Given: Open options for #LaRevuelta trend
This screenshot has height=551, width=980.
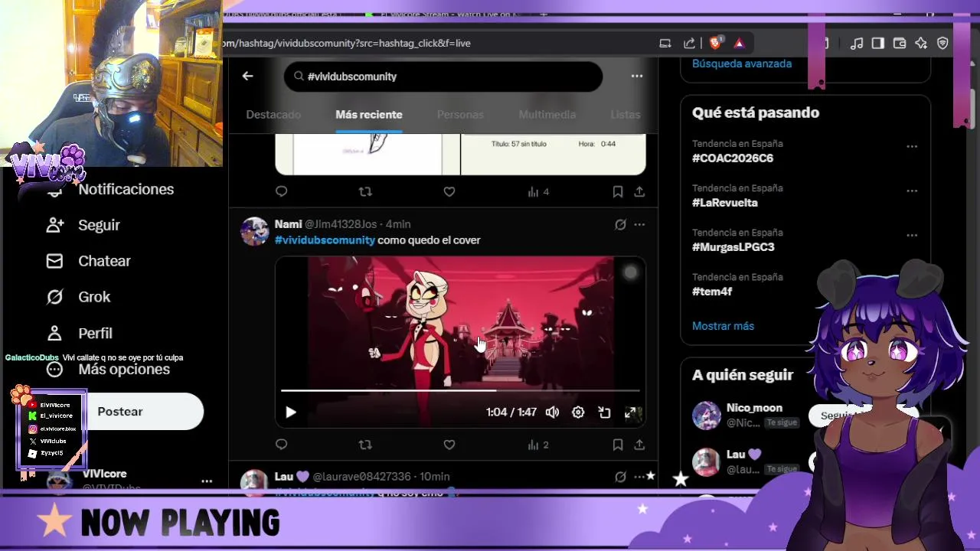Looking at the screenshot, I should coord(912,191).
